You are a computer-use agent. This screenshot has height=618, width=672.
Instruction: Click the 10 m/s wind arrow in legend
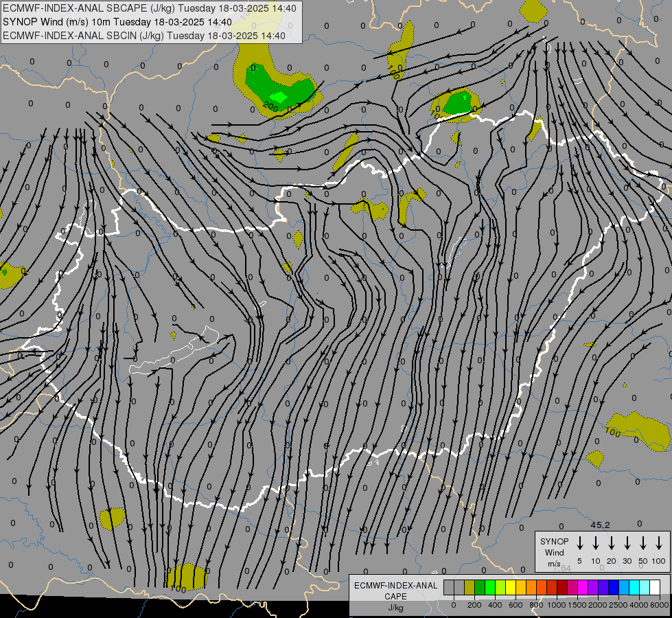(596, 543)
